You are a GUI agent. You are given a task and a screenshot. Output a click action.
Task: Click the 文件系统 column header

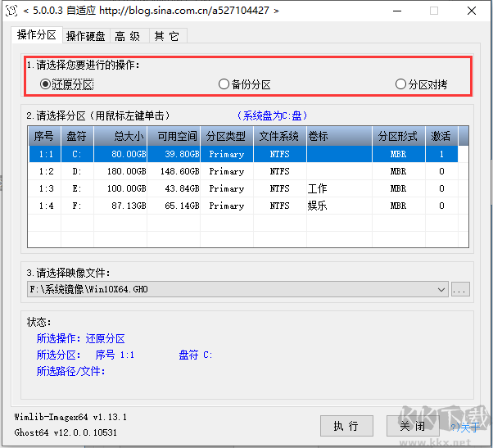(279, 136)
